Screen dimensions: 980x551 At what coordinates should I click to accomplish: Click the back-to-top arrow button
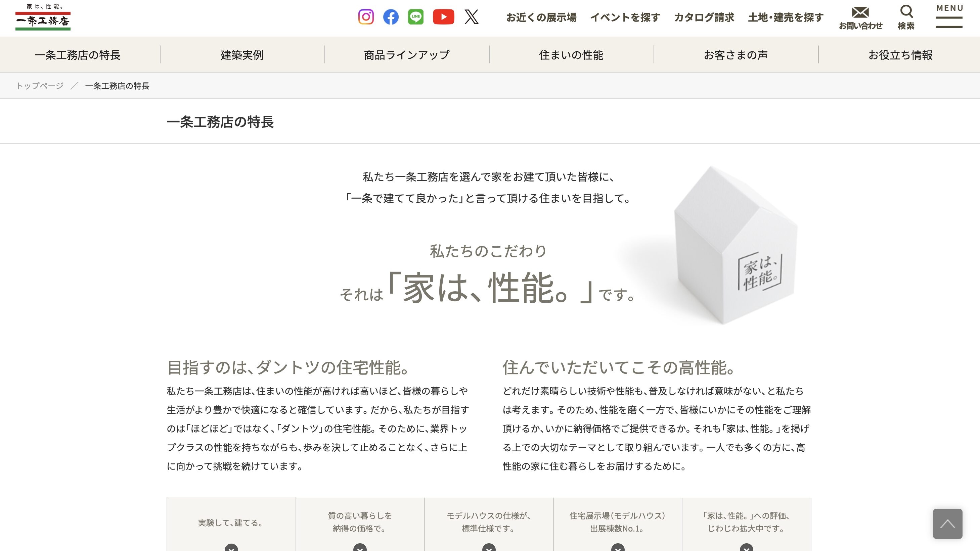click(947, 523)
